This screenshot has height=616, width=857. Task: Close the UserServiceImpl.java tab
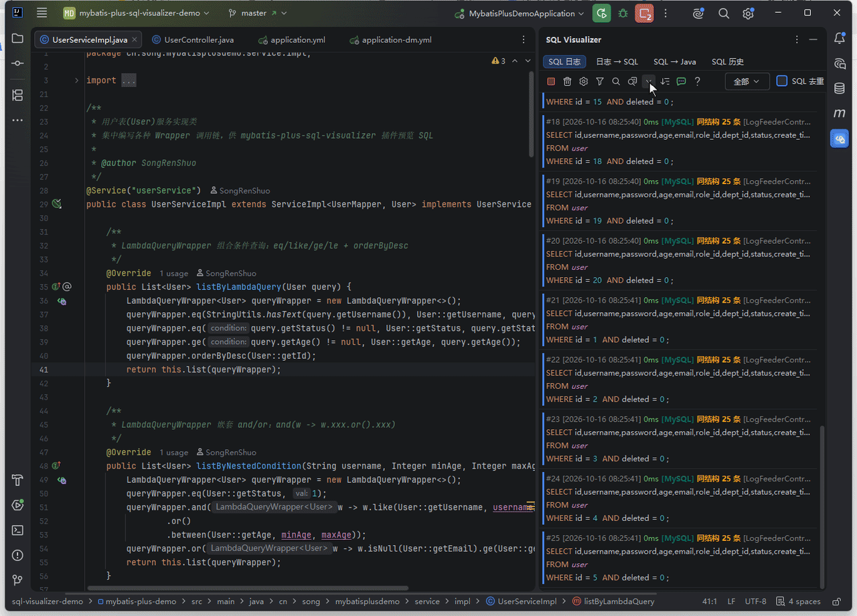coord(135,40)
